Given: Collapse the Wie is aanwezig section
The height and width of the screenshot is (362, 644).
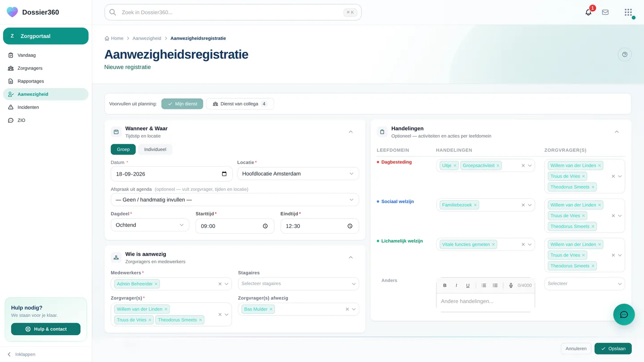Looking at the screenshot, I should 351,257.
